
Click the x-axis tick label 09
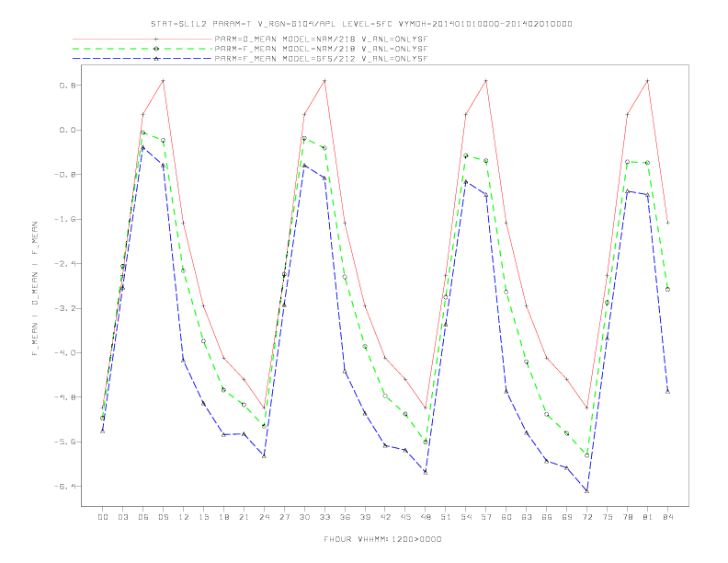pos(163,517)
